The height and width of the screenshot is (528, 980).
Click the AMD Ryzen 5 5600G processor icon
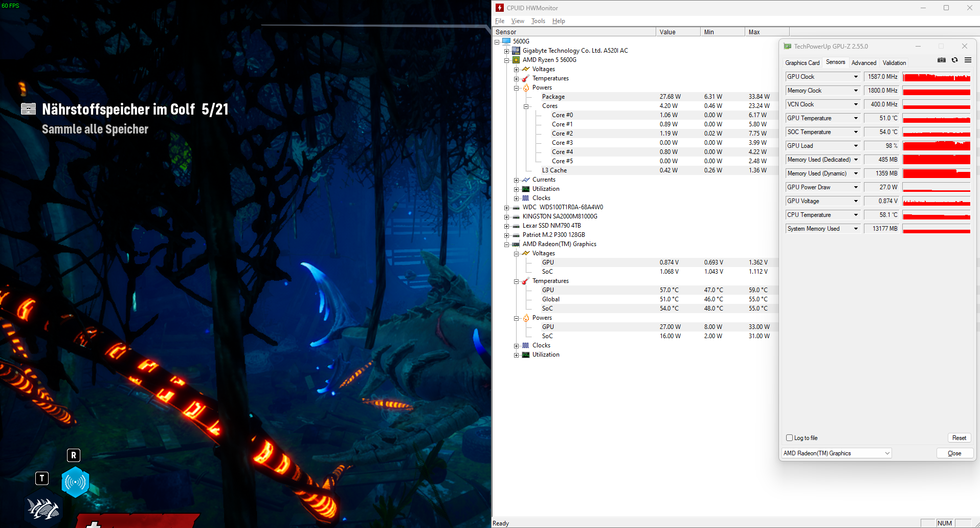pyautogui.click(x=516, y=59)
